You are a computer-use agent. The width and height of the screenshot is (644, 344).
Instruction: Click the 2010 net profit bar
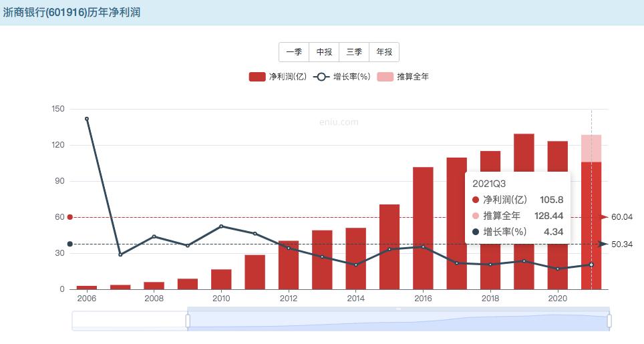[221, 279]
